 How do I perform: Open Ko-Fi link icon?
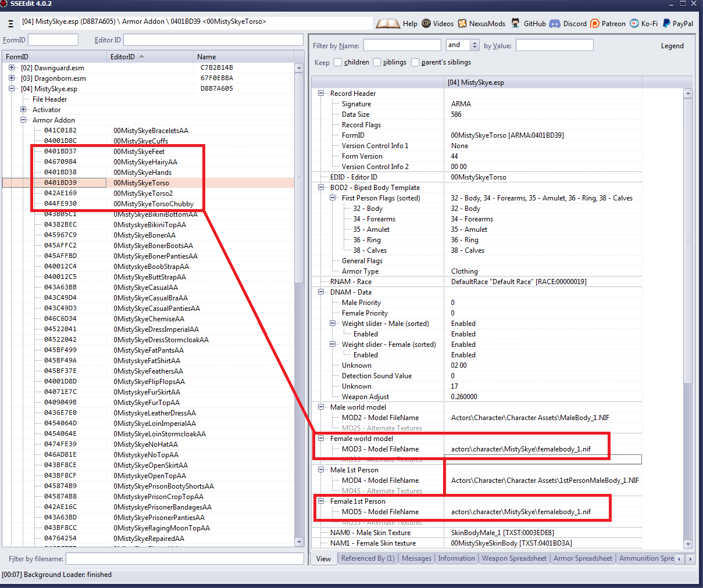tap(634, 24)
